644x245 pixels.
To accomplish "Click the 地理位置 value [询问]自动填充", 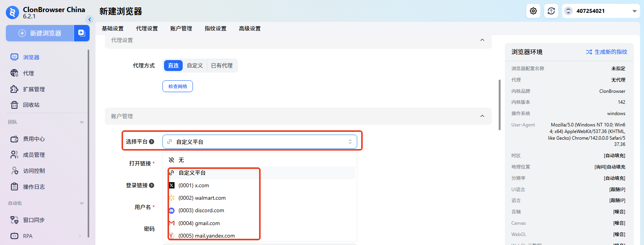I will tap(610, 167).
